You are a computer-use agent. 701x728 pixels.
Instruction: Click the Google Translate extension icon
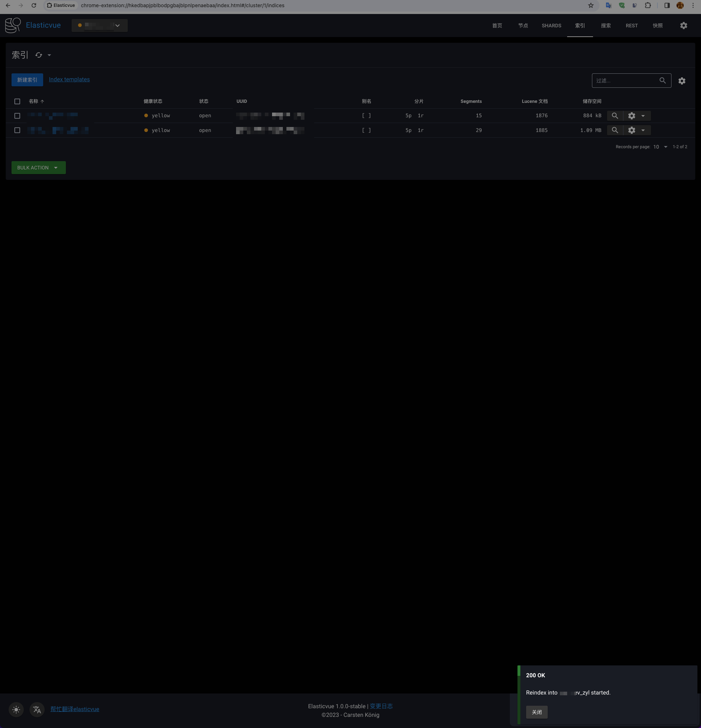[609, 5]
